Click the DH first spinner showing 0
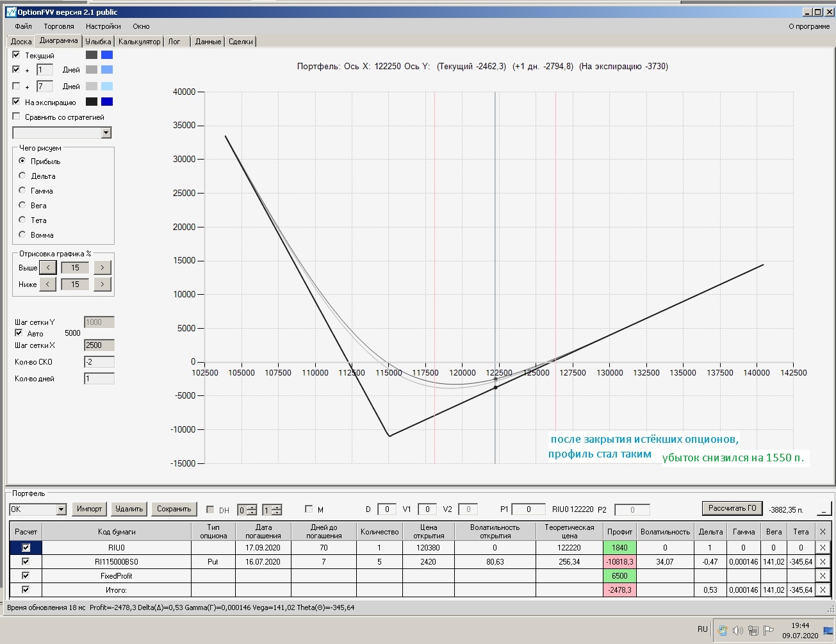Viewport: 836px width, 644px height. [x=247, y=510]
